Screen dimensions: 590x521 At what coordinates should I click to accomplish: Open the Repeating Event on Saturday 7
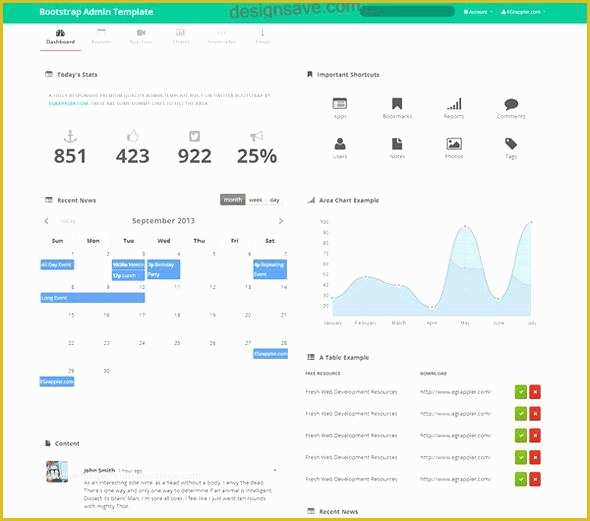pos(270,270)
